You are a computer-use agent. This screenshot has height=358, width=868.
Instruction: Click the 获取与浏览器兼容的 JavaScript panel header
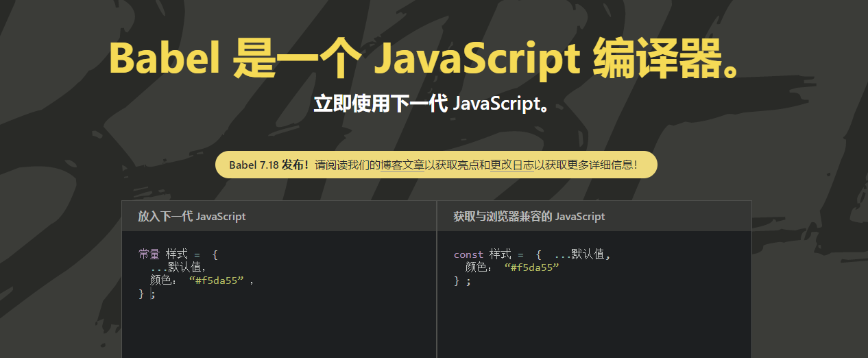[x=594, y=216]
